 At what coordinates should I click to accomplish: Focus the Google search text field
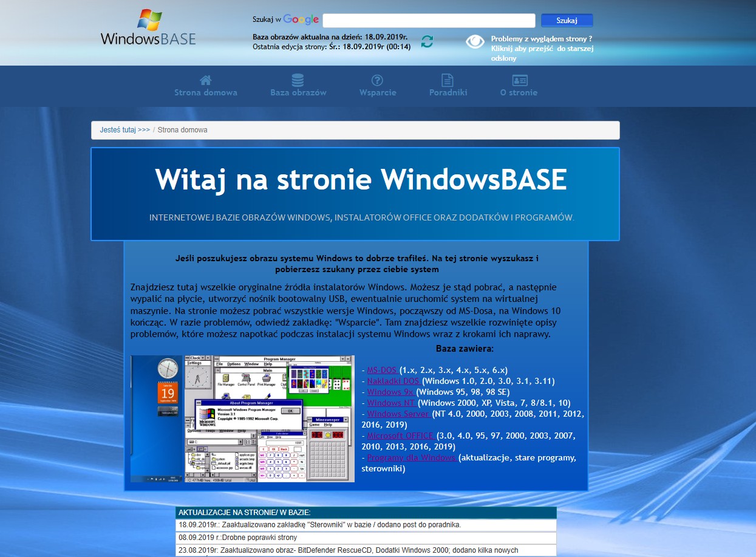point(428,21)
